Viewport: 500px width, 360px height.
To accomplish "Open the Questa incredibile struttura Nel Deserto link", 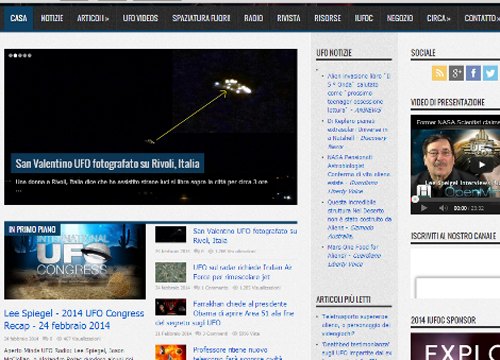I will pyautogui.click(x=359, y=219).
